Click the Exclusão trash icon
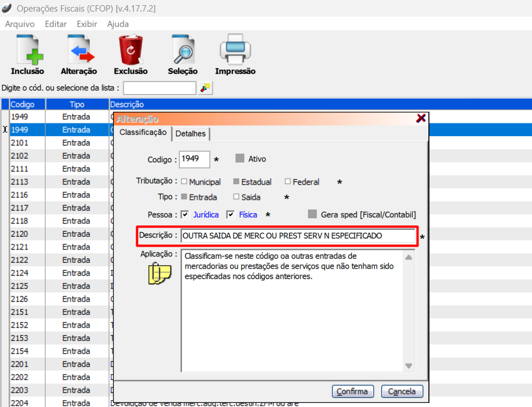The height and width of the screenshot is (407, 532). tap(130, 50)
